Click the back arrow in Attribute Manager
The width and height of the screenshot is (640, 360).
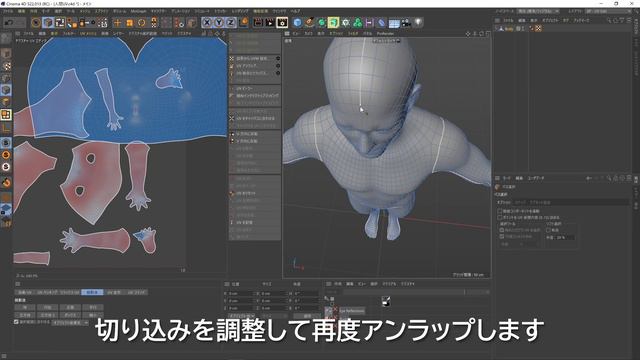[x=589, y=178]
